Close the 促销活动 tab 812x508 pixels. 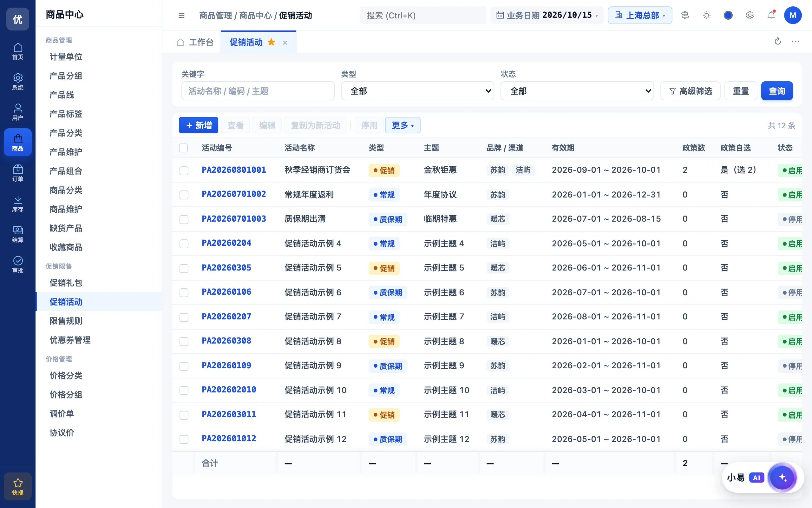click(x=285, y=43)
